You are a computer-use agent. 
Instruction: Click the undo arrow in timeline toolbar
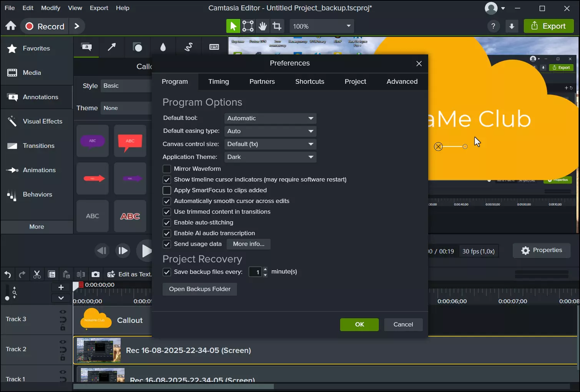click(8, 274)
